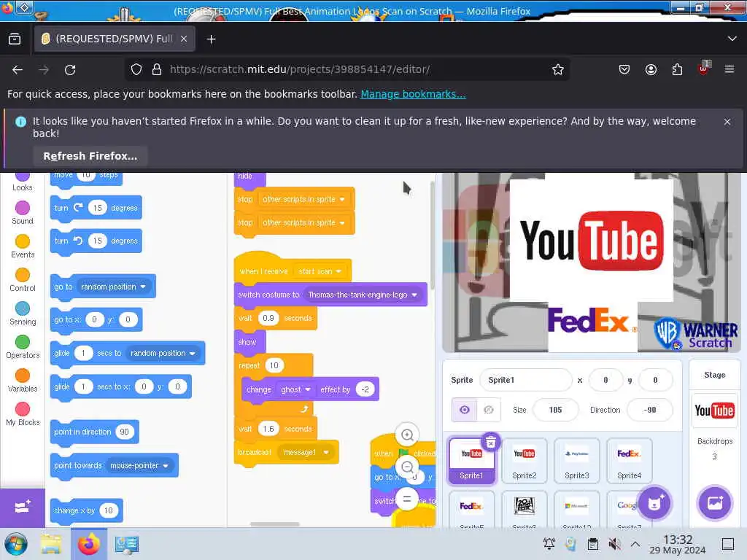
Task: Click the shield tracking protection icon
Action: (136, 69)
